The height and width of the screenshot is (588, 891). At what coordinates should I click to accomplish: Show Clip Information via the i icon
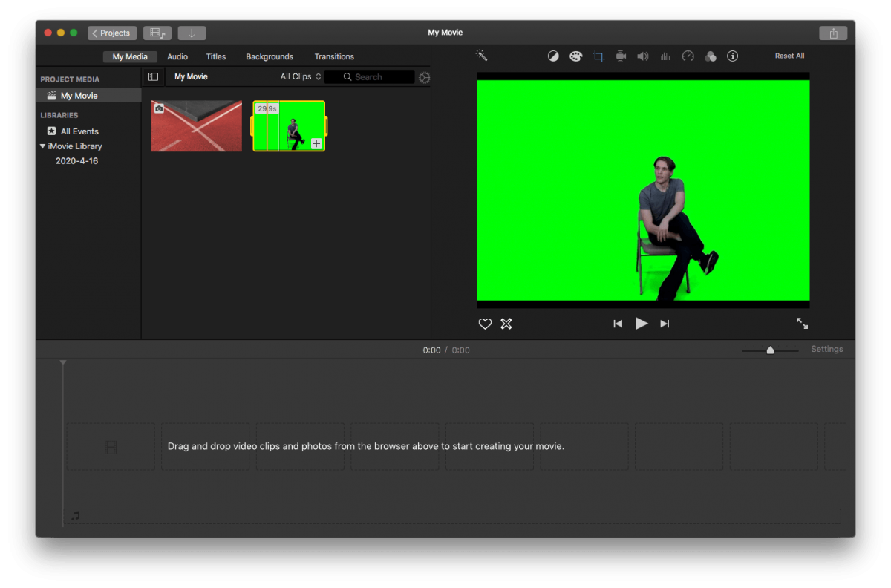(732, 56)
